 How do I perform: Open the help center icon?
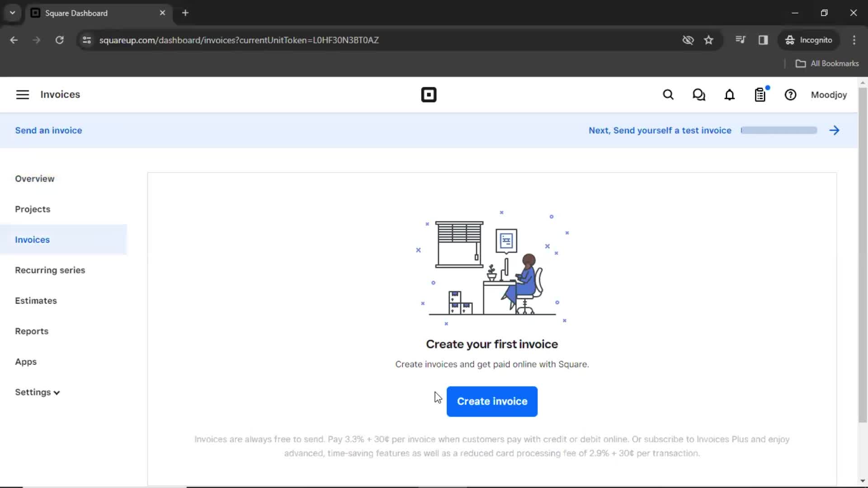click(791, 95)
